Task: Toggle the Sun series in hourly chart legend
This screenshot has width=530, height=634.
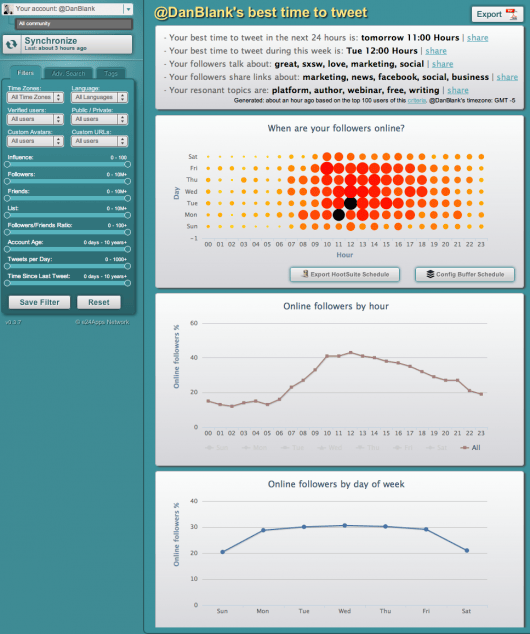Action: [x=217, y=448]
